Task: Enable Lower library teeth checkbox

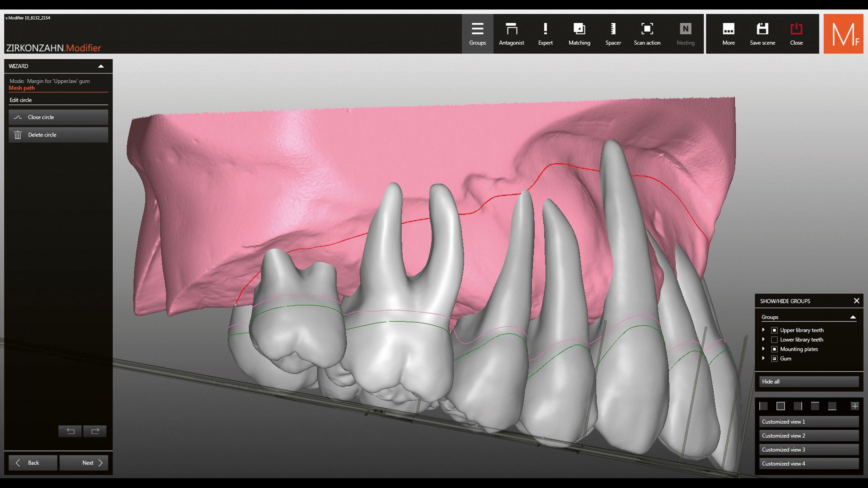Action: tap(774, 340)
